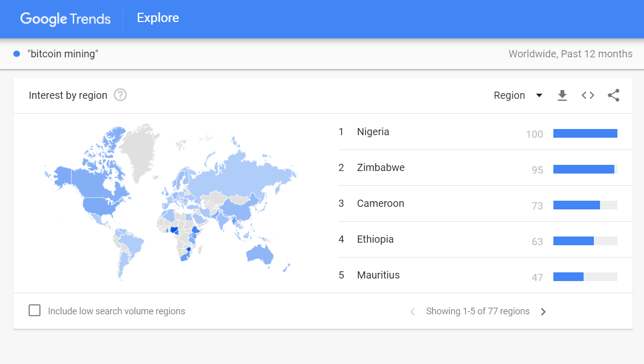
Task: Open the Region dropdown menu
Action: [509, 95]
